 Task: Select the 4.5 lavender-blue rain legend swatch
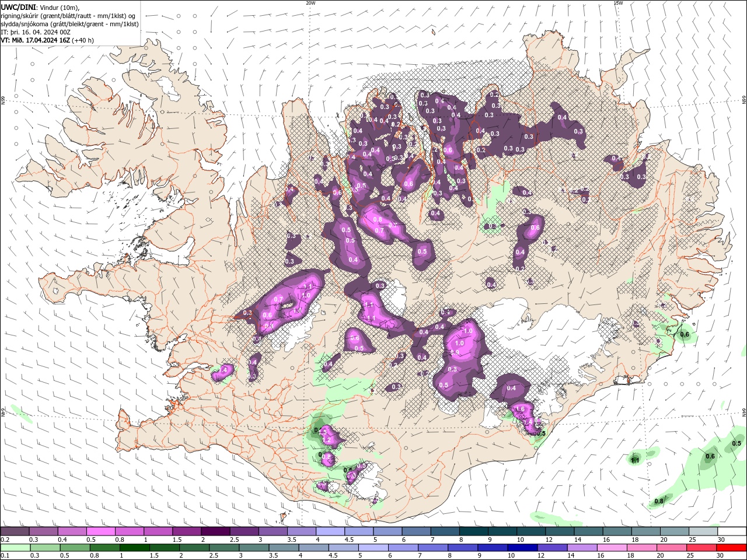344,548
